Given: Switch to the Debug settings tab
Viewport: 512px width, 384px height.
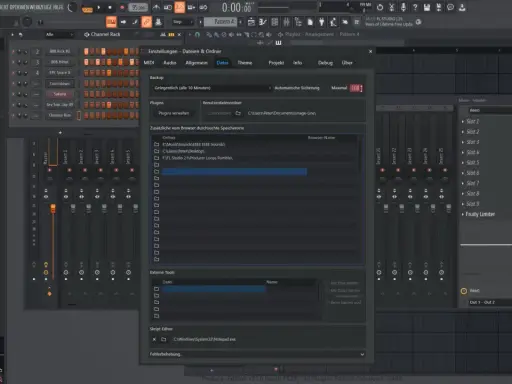Looking at the screenshot, I should (x=325, y=63).
